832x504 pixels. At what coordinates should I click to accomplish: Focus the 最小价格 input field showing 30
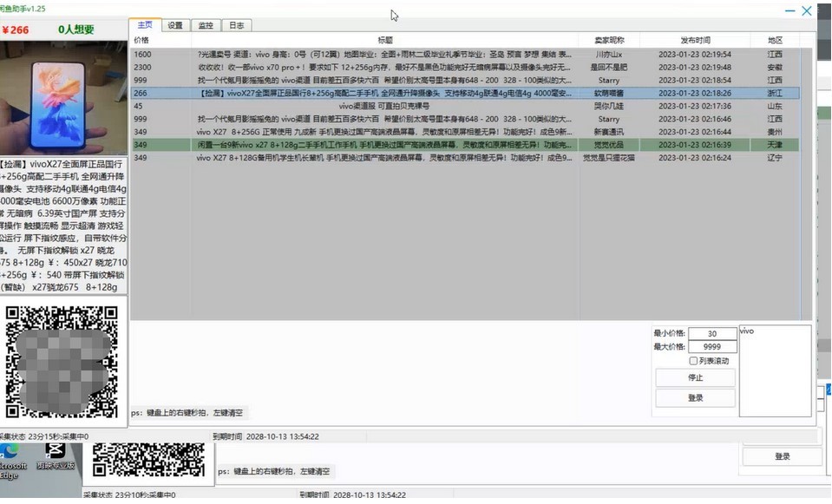[712, 334]
